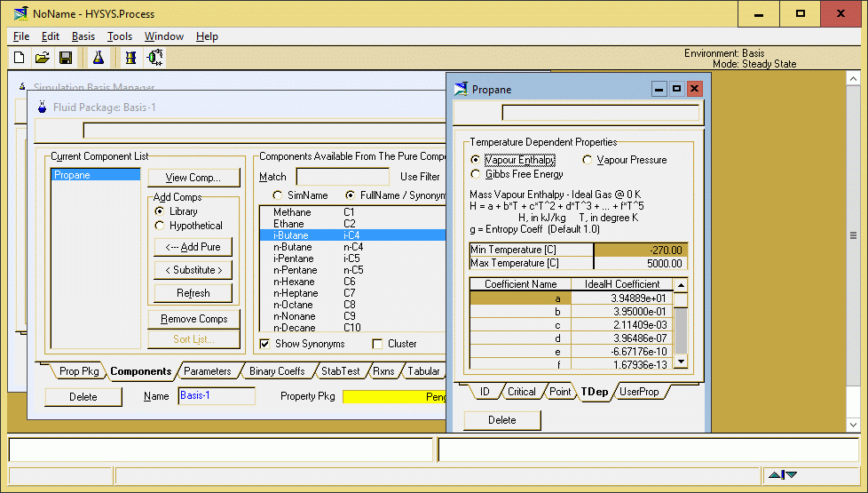Click the Add Pure button
Viewport: 868px width, 493px height.
point(193,247)
